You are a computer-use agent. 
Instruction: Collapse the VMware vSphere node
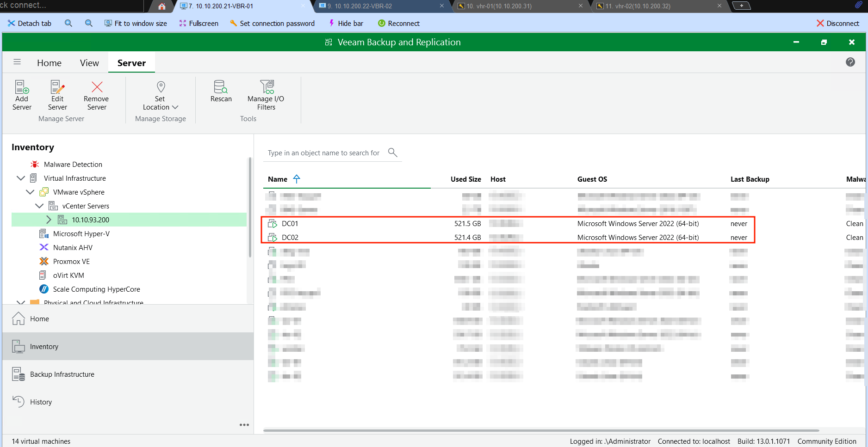30,192
